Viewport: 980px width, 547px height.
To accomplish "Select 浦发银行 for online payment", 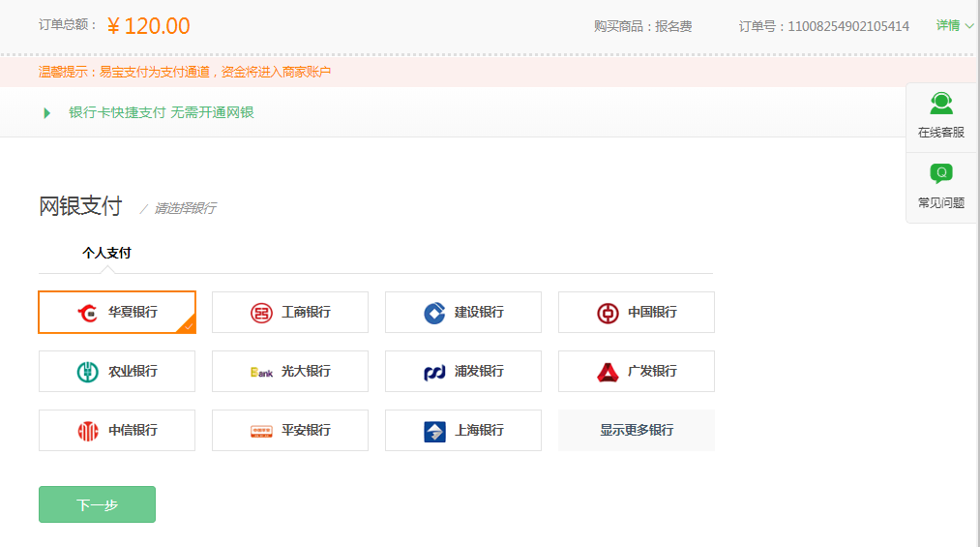I will [463, 372].
